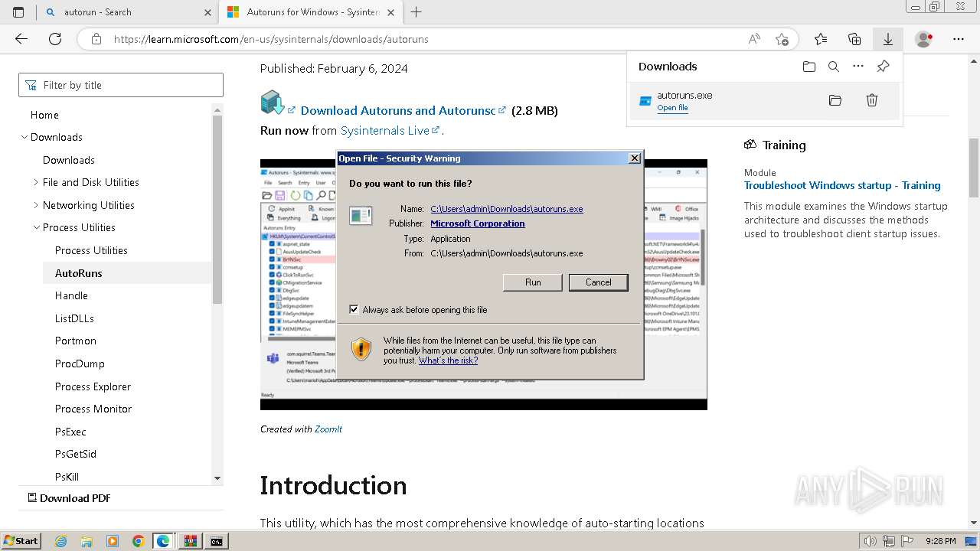This screenshot has height=551, width=980.
Task: Delete autoruns.exe download entry
Action: 871,100
